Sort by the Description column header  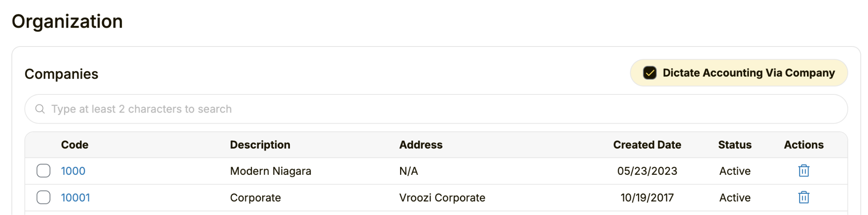(260, 145)
